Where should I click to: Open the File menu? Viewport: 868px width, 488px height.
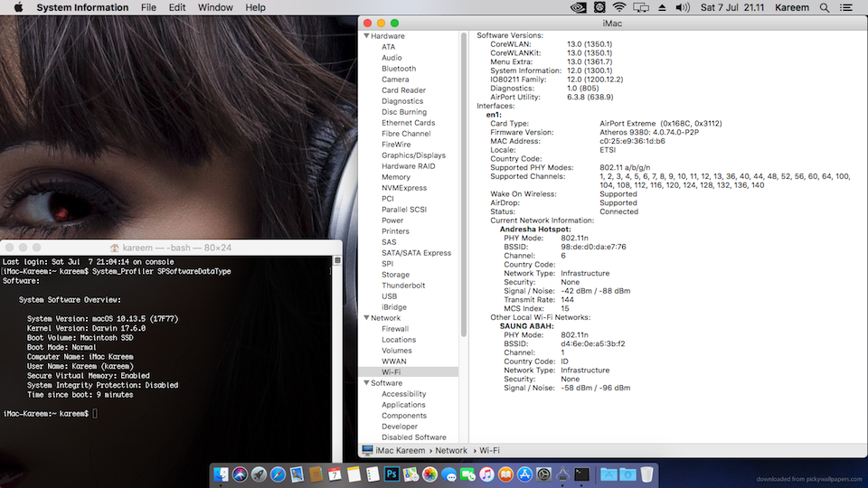pos(148,7)
